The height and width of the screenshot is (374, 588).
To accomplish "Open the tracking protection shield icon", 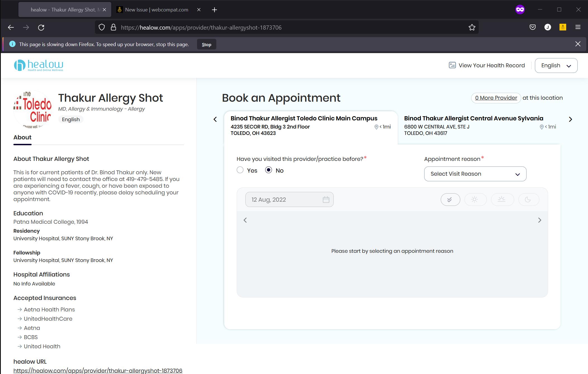I will pos(102,27).
